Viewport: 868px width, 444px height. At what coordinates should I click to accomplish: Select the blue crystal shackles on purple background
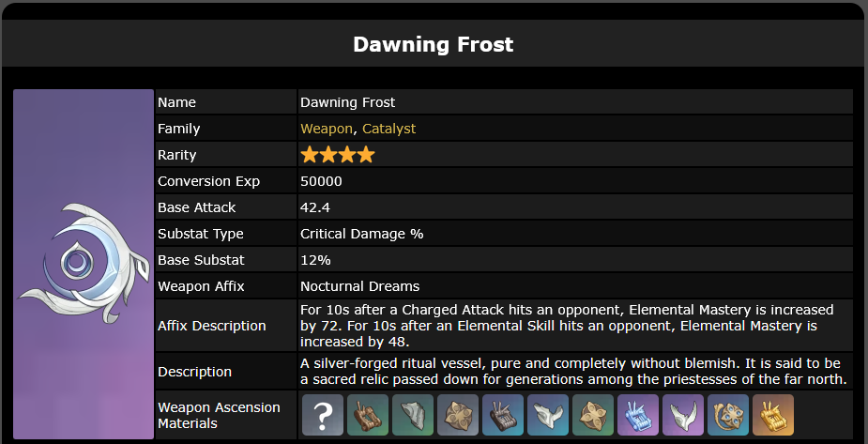(x=638, y=415)
